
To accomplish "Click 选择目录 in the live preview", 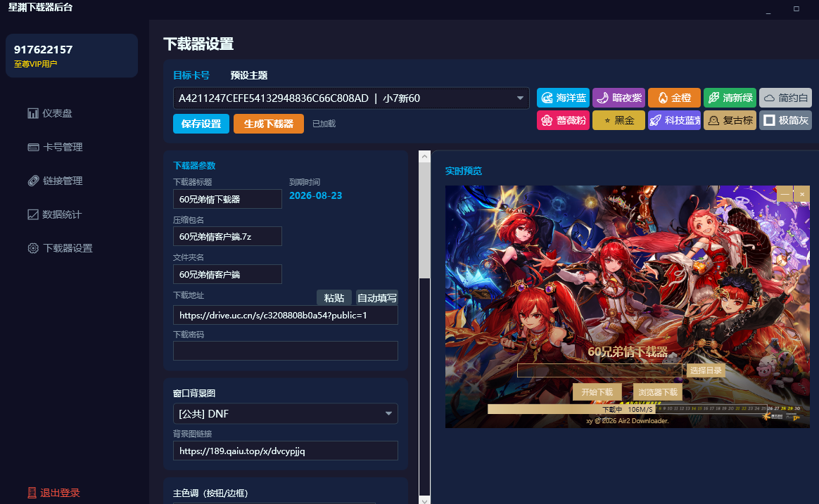I will [706, 370].
